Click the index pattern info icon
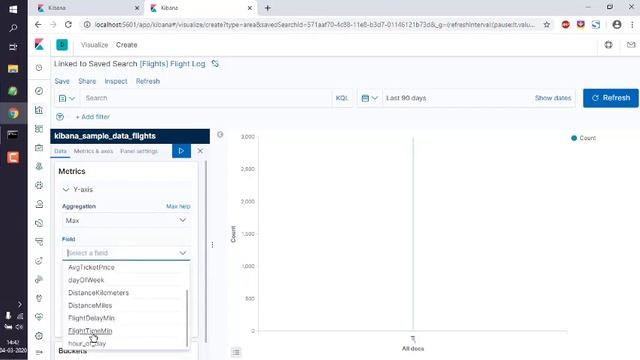The height and width of the screenshot is (360, 640). (220, 135)
